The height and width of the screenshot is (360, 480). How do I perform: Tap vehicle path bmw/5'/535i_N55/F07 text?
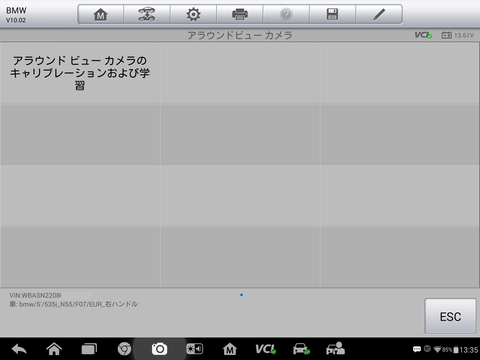[73, 304]
